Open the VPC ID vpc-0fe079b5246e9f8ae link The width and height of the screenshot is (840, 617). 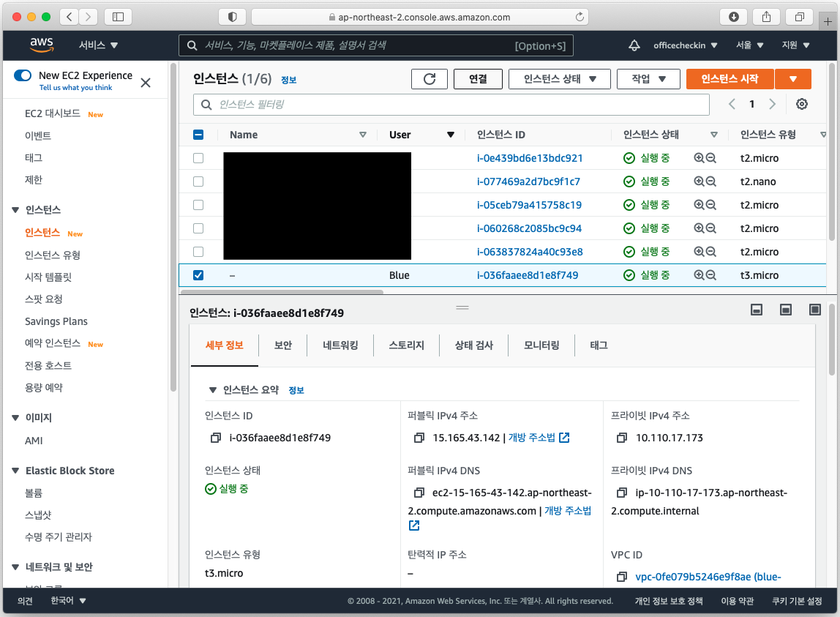click(708, 577)
